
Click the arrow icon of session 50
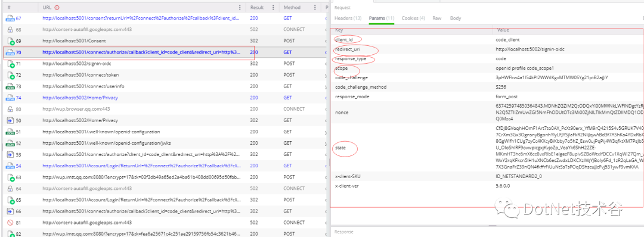[x=10, y=120]
